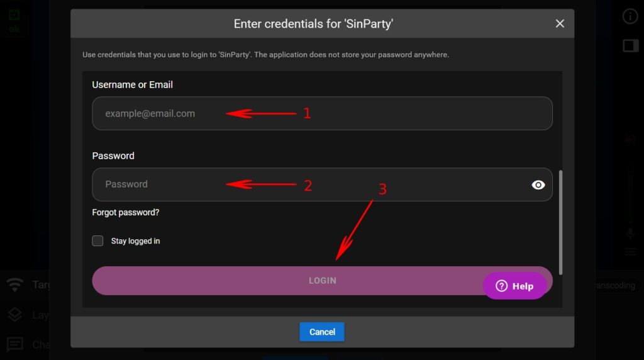The width and height of the screenshot is (644, 360).
Task: Click the dimmed mute speaker icon
Action: (x=630, y=140)
